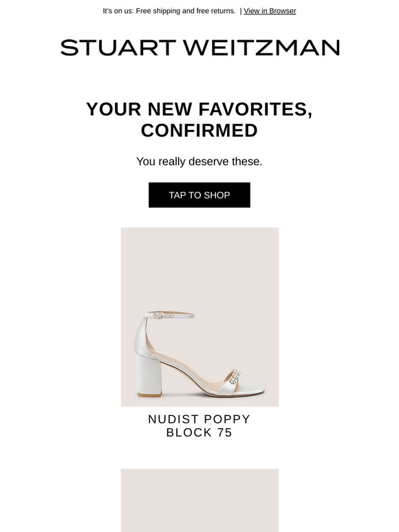Click the STUART word in the logo
Screen dimensions: 399x532
(118, 47)
